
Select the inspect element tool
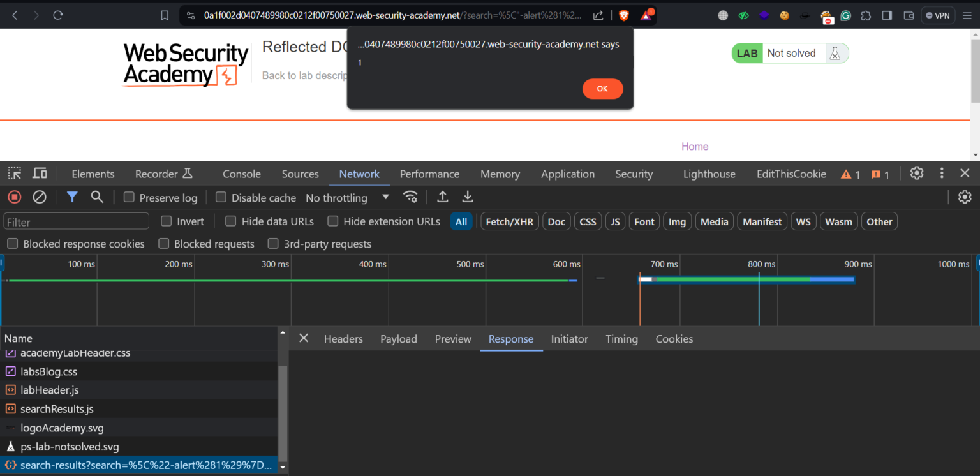pos(14,173)
